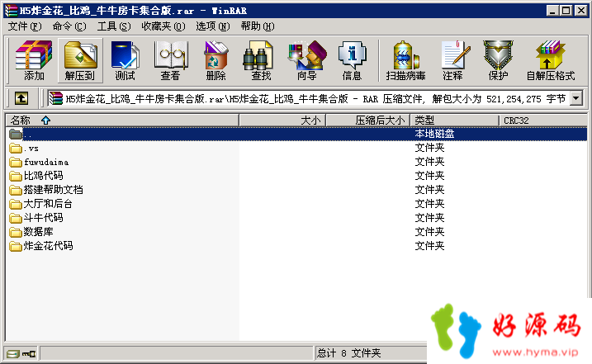This screenshot has width=592, height=364.
Task: Click the disk drive icon in status bar
Action: [x=13, y=354]
